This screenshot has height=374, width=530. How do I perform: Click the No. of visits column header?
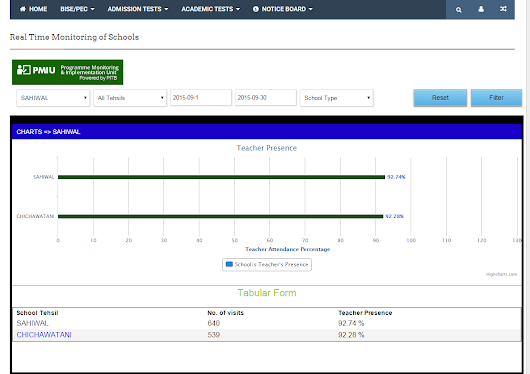[225, 313]
